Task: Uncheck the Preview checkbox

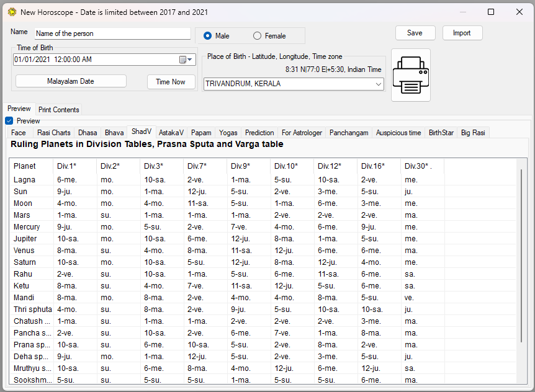Action: point(9,121)
